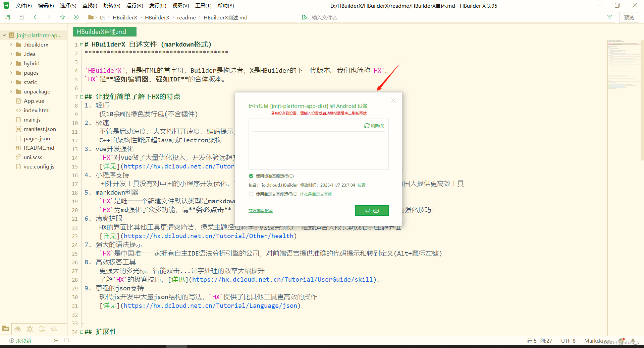Collapse the jmjt-platform-ap... project root
Image resolution: width=644 pixels, height=348 pixels.
coord(4,35)
